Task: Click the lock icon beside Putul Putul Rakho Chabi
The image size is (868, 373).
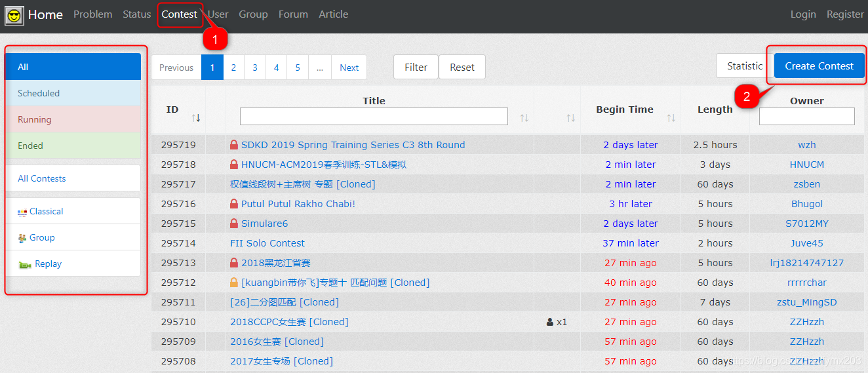Action: tap(234, 204)
